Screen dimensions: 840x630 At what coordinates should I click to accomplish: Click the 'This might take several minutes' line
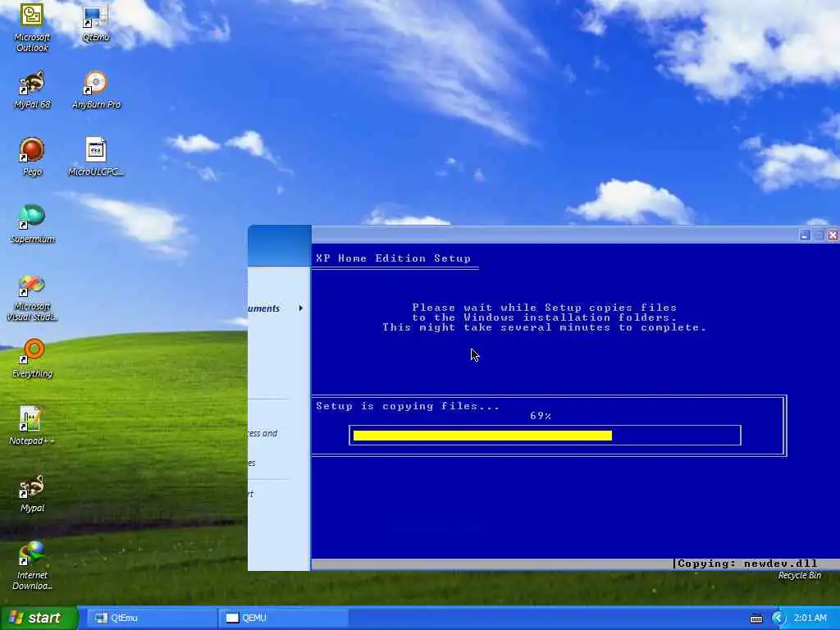coord(545,327)
